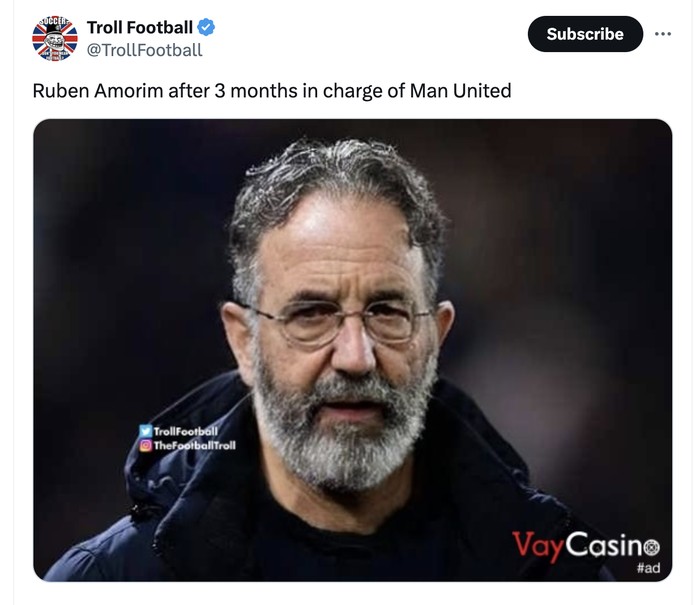Click the VayCasino logo text
700x605 pixels.
click(577, 546)
